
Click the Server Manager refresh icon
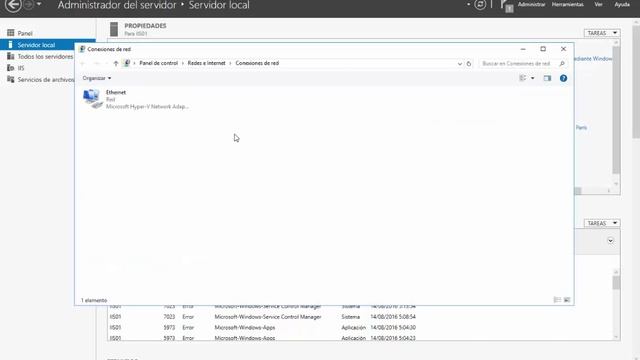pyautogui.click(x=480, y=4)
